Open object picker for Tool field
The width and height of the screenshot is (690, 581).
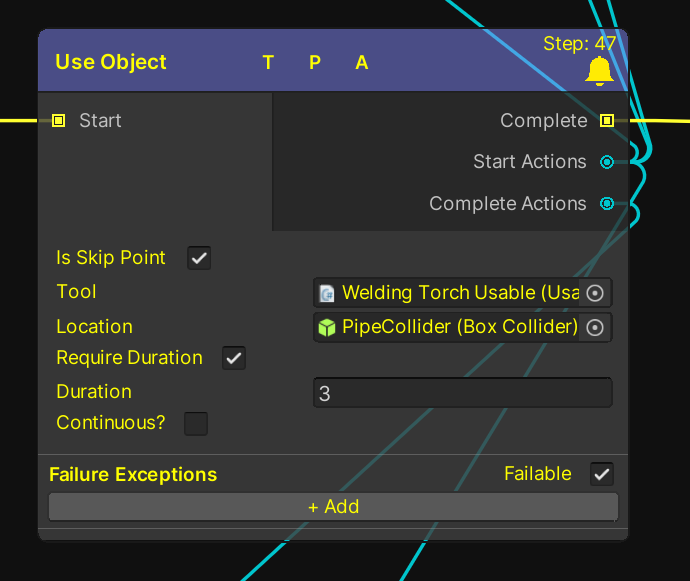tap(595, 293)
